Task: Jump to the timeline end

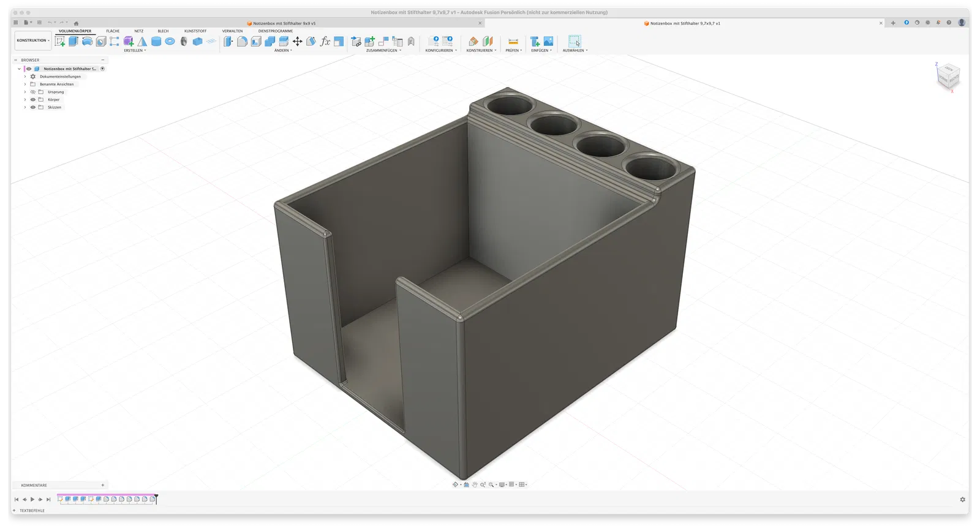Action: 48,499
